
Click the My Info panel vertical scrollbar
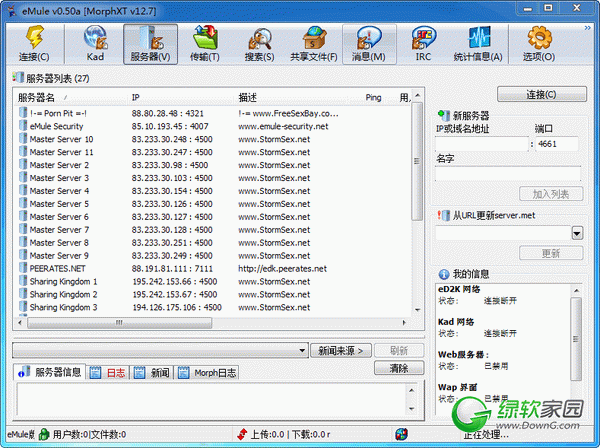(x=576, y=339)
